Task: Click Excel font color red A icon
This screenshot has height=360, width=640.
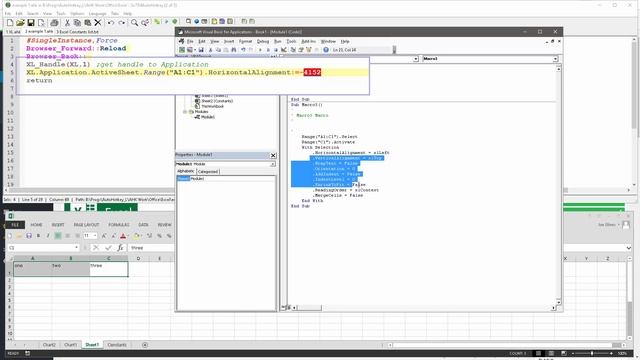Action: 123,236
